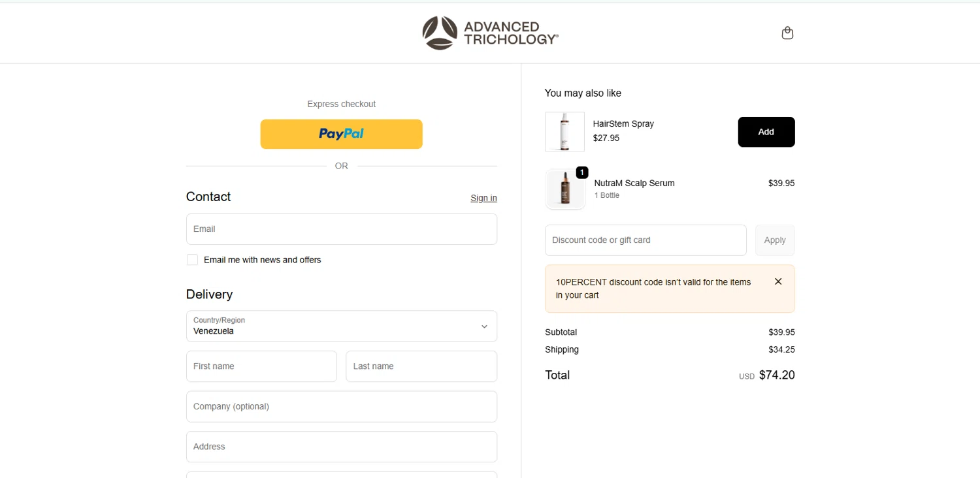
Task: Click the Apply discount button
Action: click(x=775, y=240)
